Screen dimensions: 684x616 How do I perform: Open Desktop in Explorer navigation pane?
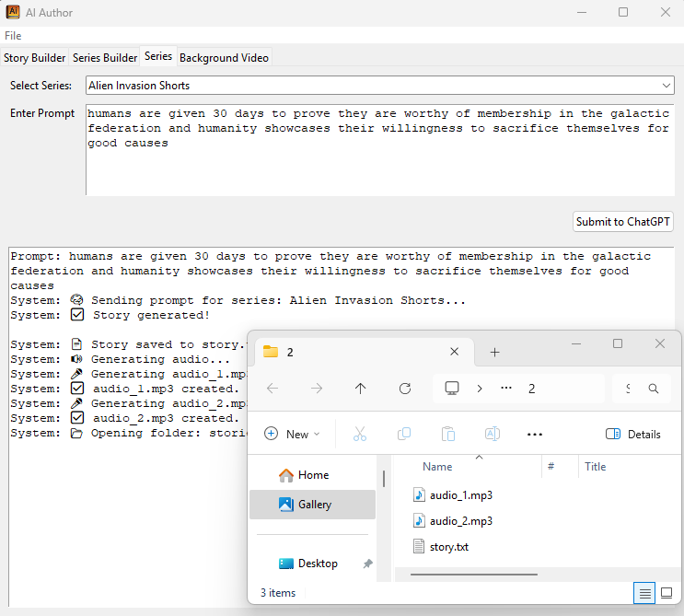click(312, 564)
